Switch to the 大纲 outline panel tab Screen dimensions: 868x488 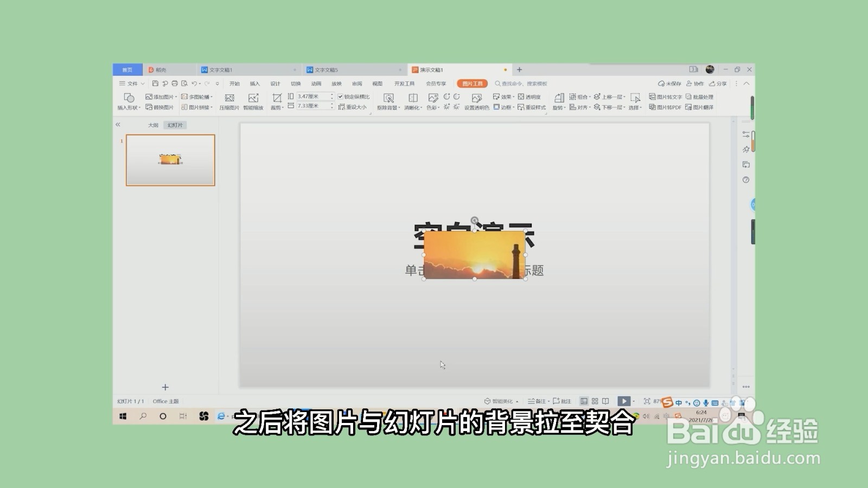coord(154,125)
